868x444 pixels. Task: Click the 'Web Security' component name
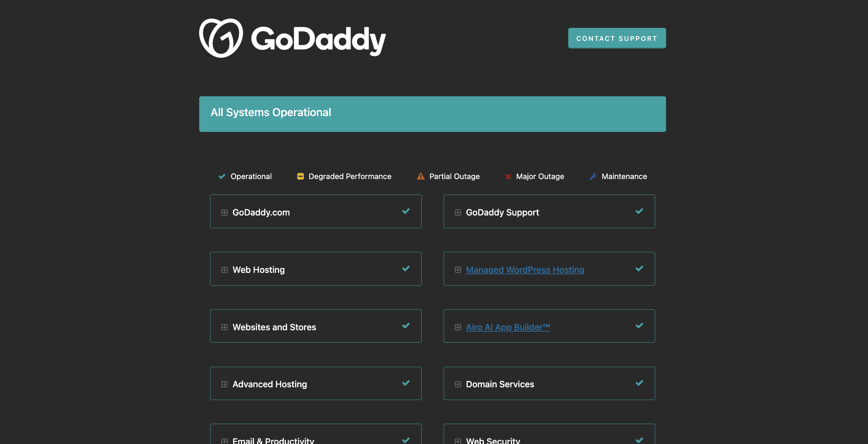493,440
